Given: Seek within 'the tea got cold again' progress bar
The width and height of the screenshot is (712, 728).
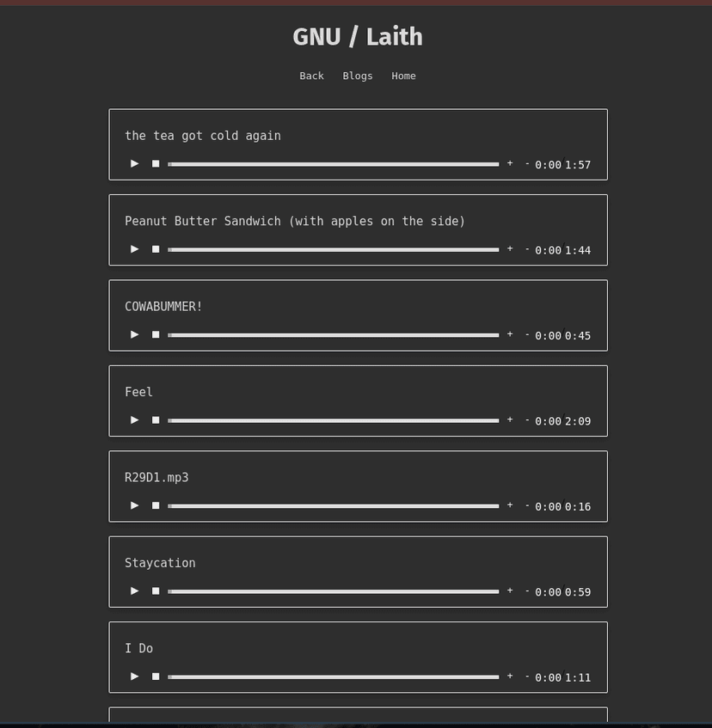Looking at the screenshot, I should coord(334,164).
